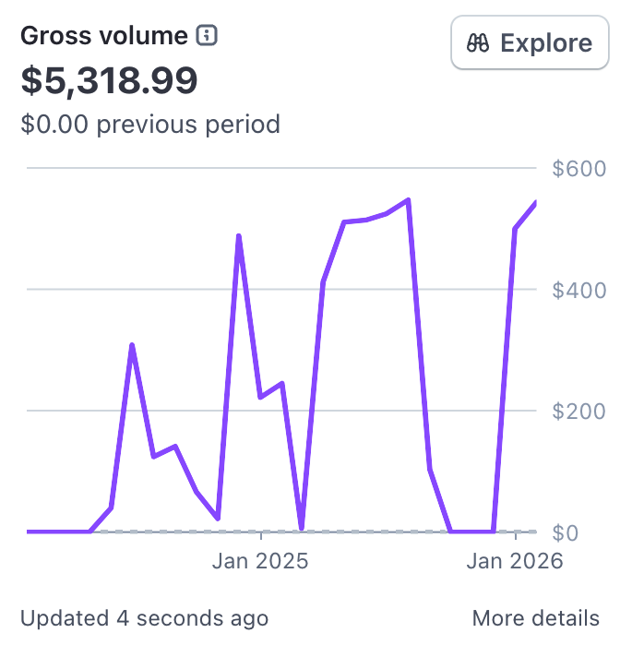
Task: Click the sharp peak just before Jan 2025
Action: click(x=239, y=236)
